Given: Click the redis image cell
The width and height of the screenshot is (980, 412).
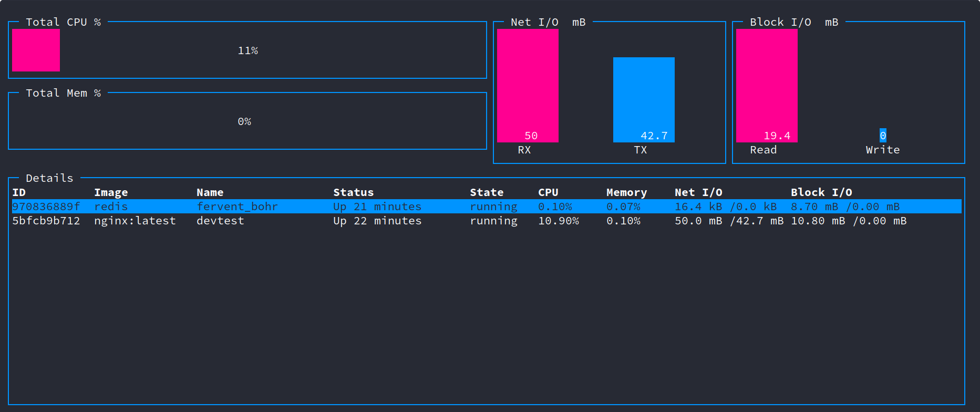Looking at the screenshot, I should tap(111, 207).
